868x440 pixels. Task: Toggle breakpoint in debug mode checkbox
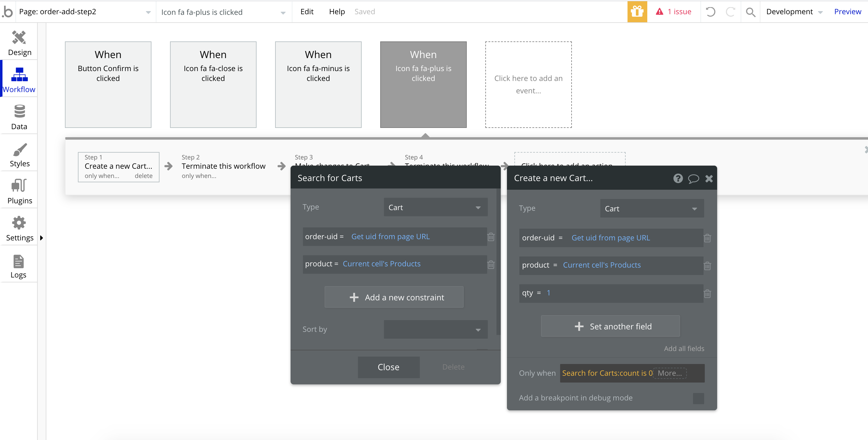698,398
